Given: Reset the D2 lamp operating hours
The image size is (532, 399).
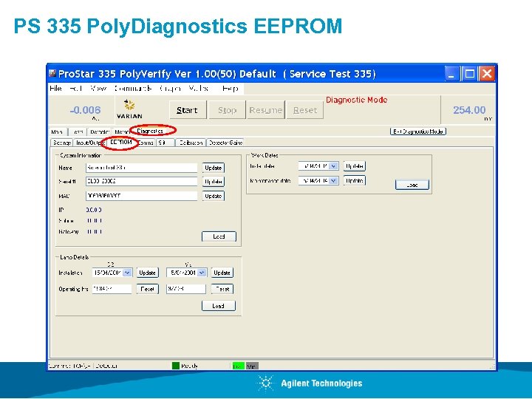Looking at the screenshot, I should point(147,289).
